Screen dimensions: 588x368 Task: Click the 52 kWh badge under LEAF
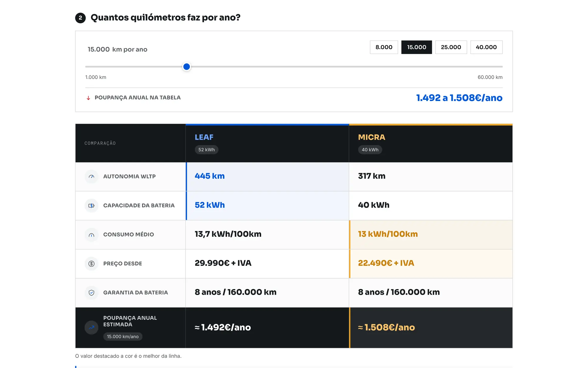point(206,150)
